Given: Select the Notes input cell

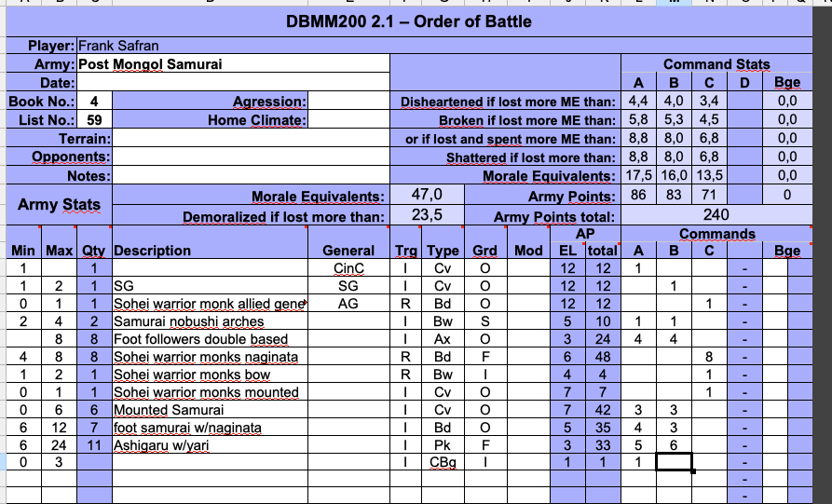Looking at the screenshot, I should (x=250, y=176).
